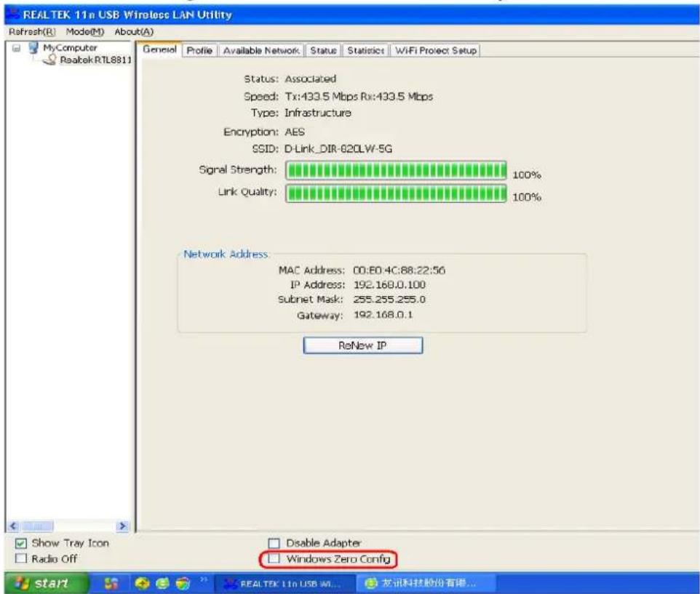Screen dimensions: 700x594
Task: Click the MAC Address value 00:E0:4C:88:22:56
Action: click(399, 270)
